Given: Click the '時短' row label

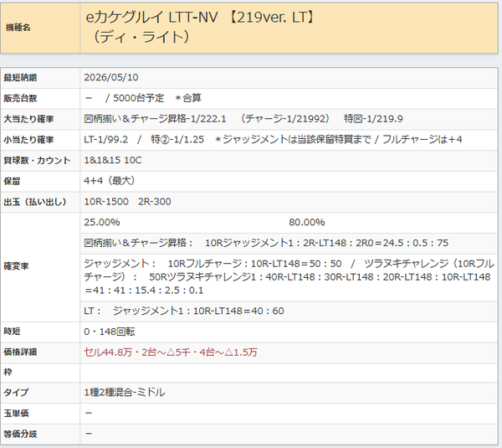Looking at the screenshot, I should (12, 331).
